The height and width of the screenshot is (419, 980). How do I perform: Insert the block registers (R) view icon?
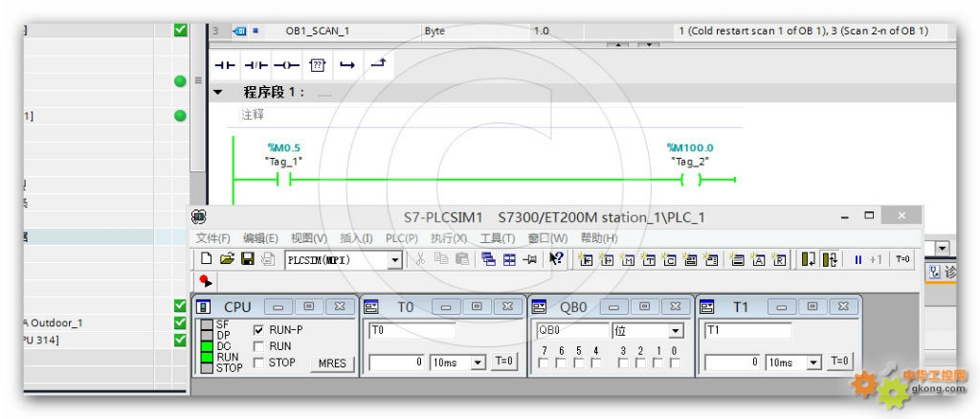coord(779,259)
